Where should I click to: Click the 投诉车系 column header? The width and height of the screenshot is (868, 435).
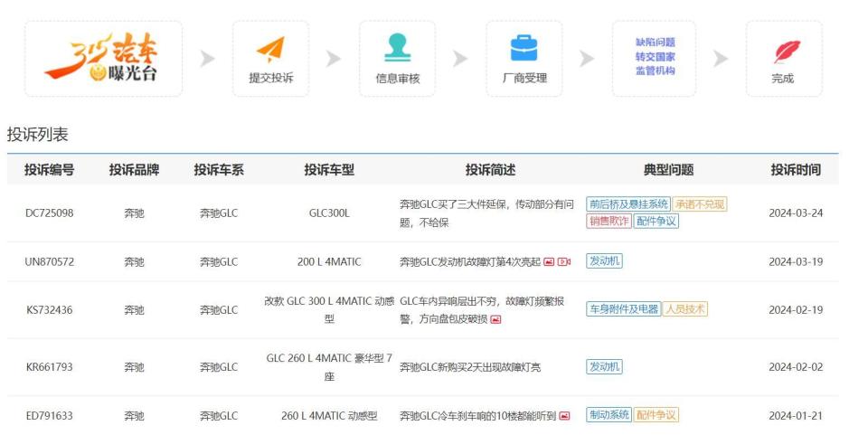[x=219, y=170]
